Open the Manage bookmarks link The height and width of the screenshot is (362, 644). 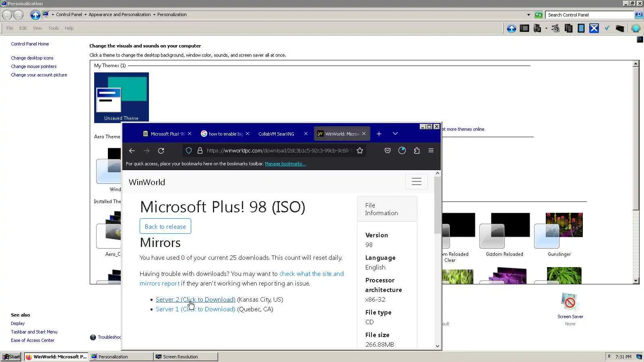[285, 164]
